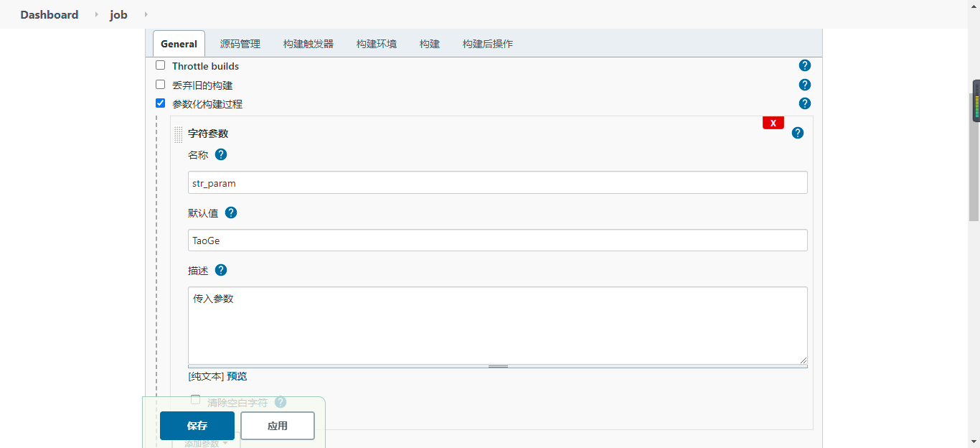Switch to the 构建后操作 tab
980x448 pixels.
(488, 44)
